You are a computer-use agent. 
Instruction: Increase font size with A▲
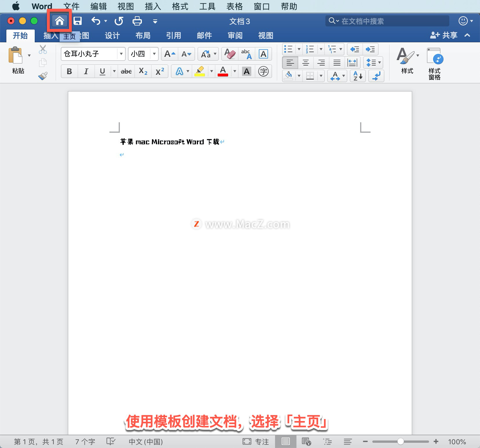pos(170,54)
